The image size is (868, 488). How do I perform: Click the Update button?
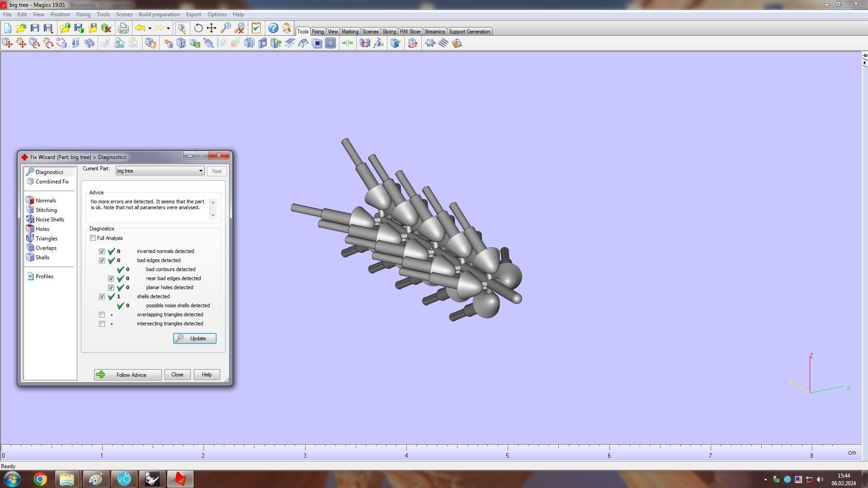(194, 338)
